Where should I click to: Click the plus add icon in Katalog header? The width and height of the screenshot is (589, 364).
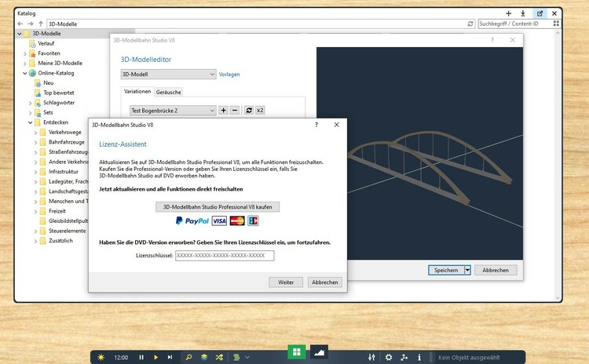point(508,13)
